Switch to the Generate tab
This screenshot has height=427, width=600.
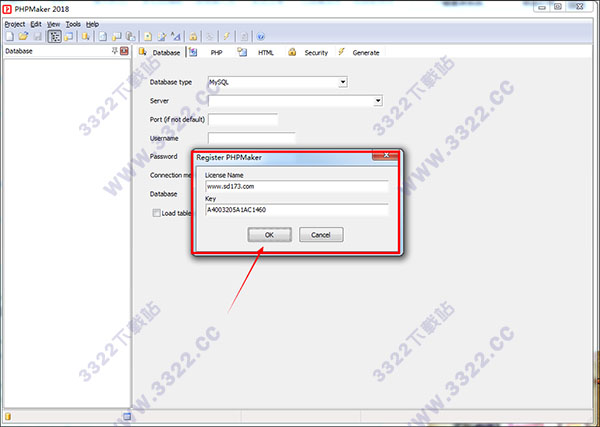[359, 52]
